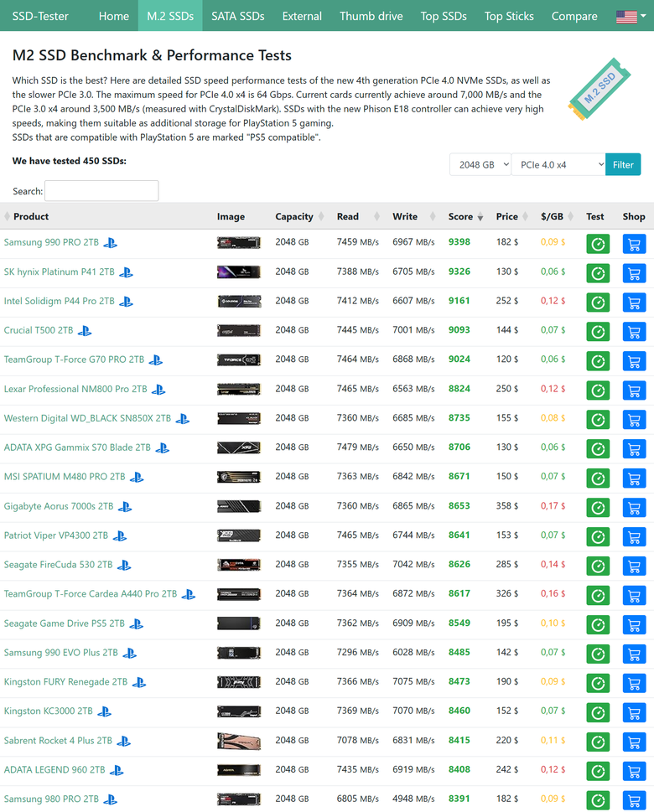Viewport: 654px width, 812px height.
Task: Click PlayStation icon next to Crucial T500 2TB
Action: tap(85, 330)
